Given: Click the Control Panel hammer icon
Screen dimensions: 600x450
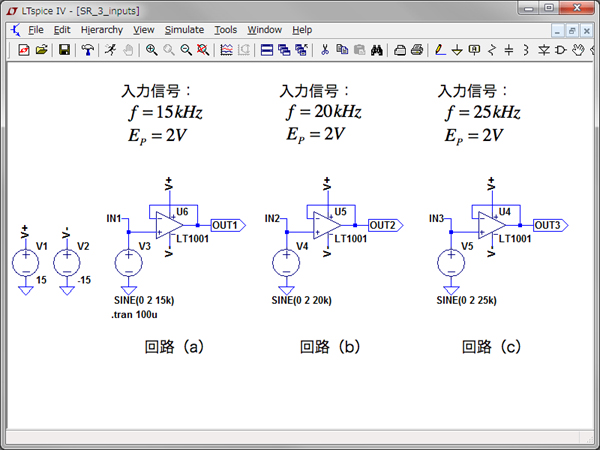Looking at the screenshot, I should tap(88, 49).
